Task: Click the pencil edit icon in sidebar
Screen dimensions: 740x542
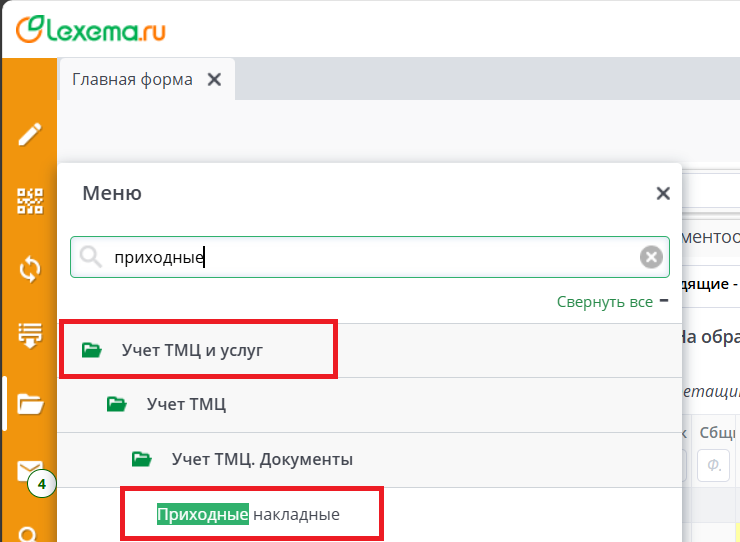Action: click(x=30, y=134)
